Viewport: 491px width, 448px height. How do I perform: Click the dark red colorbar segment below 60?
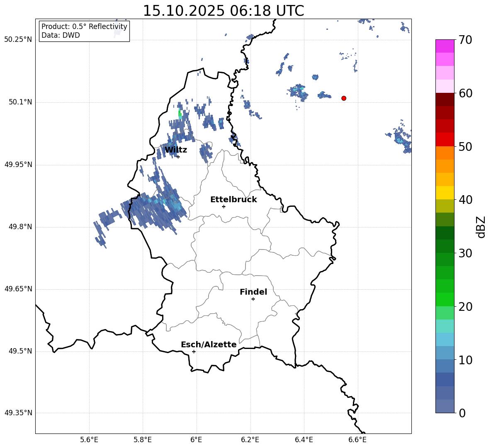pyautogui.click(x=445, y=99)
